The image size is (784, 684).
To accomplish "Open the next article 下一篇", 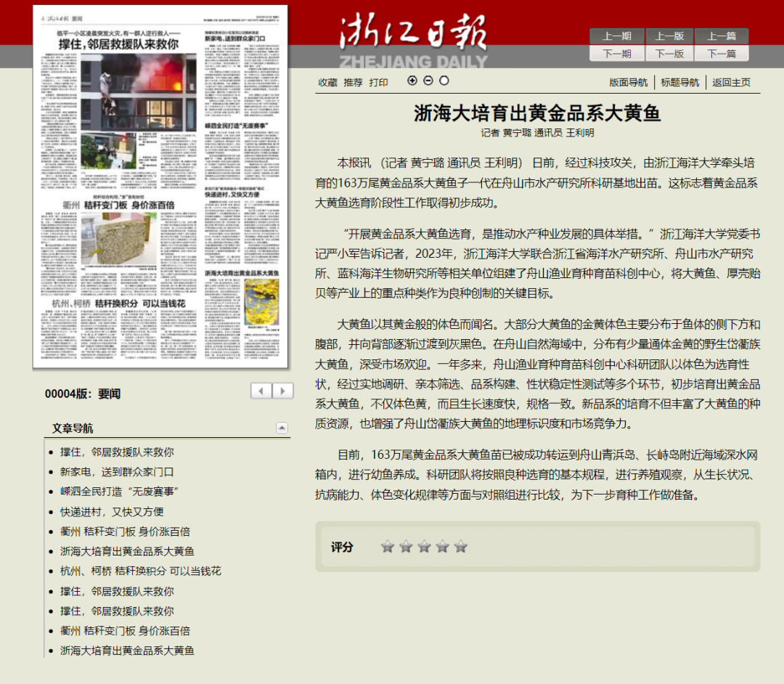I will [x=722, y=54].
